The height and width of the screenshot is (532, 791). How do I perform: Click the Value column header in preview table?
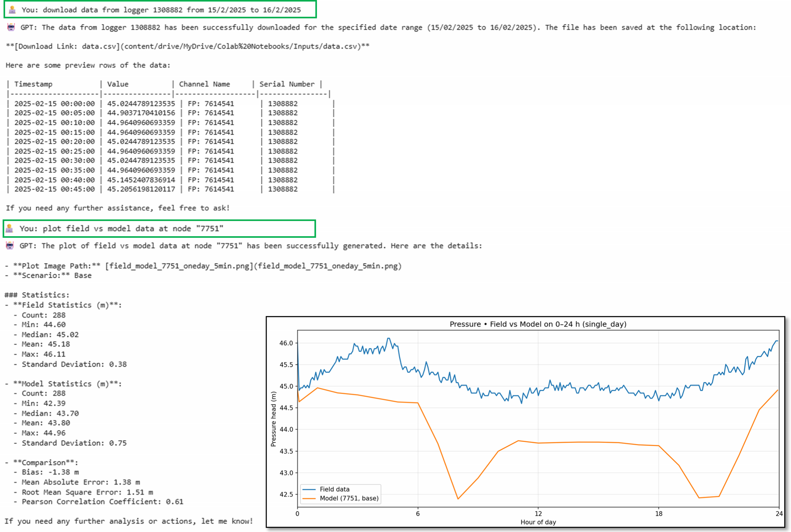tap(118, 84)
